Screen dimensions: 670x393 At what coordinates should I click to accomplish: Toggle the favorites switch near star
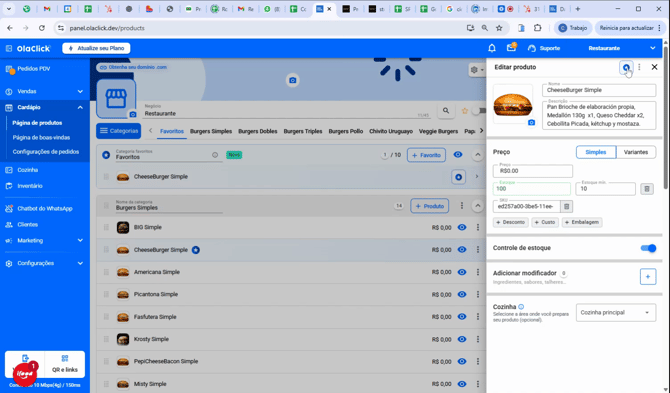[479, 111]
